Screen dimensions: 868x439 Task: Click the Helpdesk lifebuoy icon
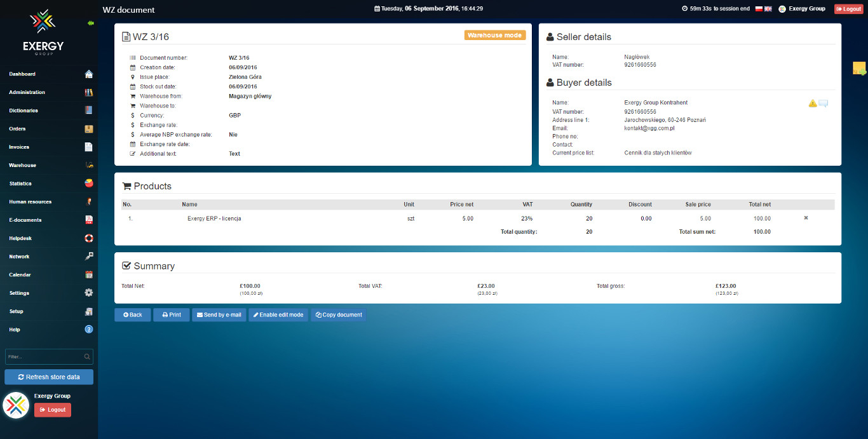89,238
